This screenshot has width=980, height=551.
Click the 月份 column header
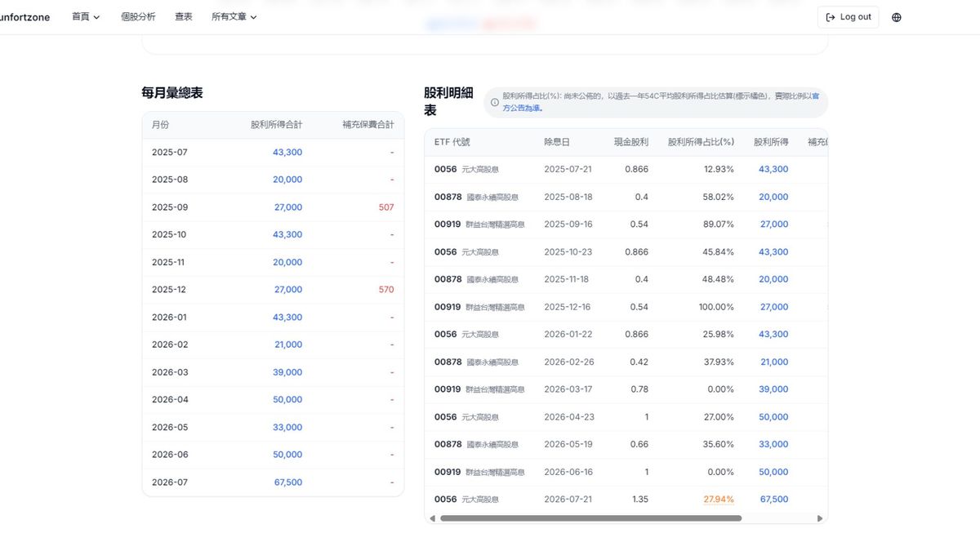161,125
